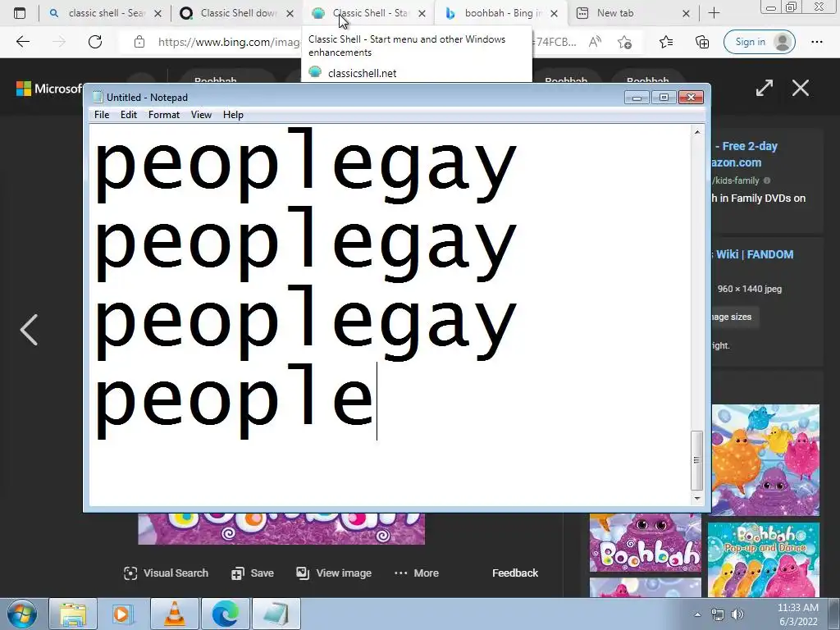840x630 pixels.
Task: Open the 'Pop-up and Dance' thumbnail
Action: 764,559
